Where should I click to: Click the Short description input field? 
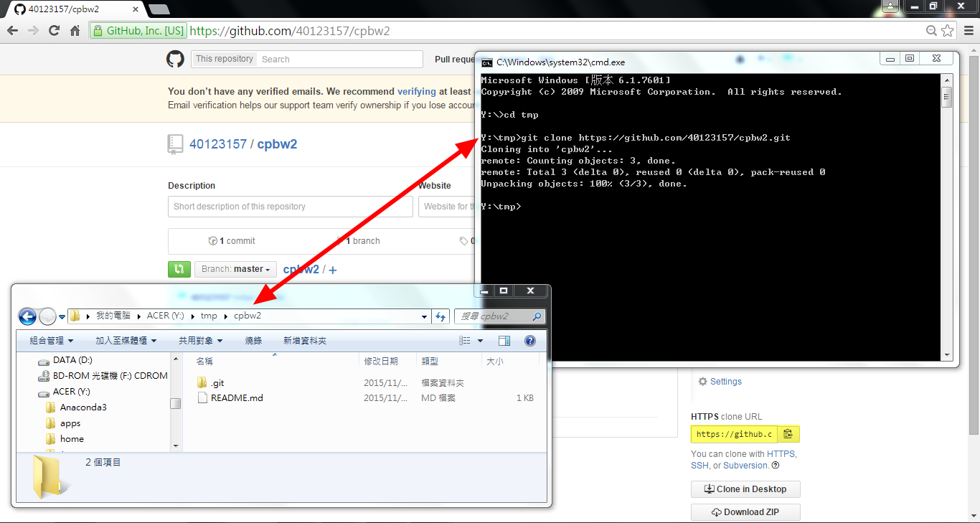(290, 207)
